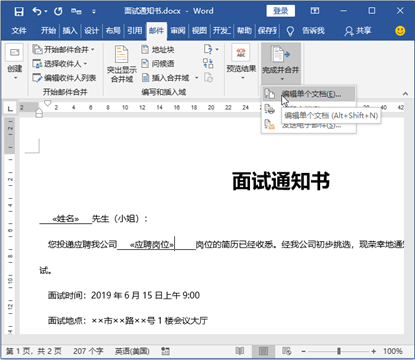The image size is (415, 360).
Task: Switch to the 帮助 tab
Action: 244,31
